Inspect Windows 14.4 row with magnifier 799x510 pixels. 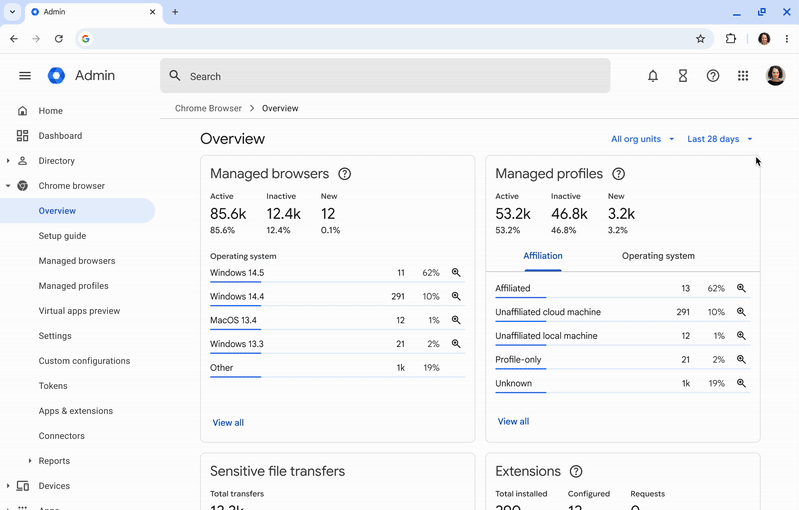pos(456,296)
